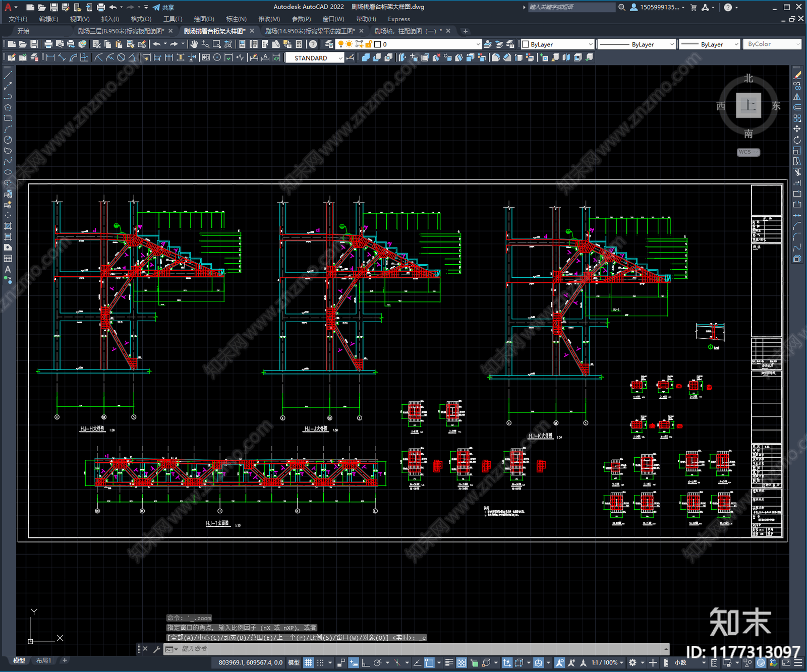This screenshot has width=807, height=672.
Task: Select the Erase tool in modify toolbar
Action: tap(797, 75)
